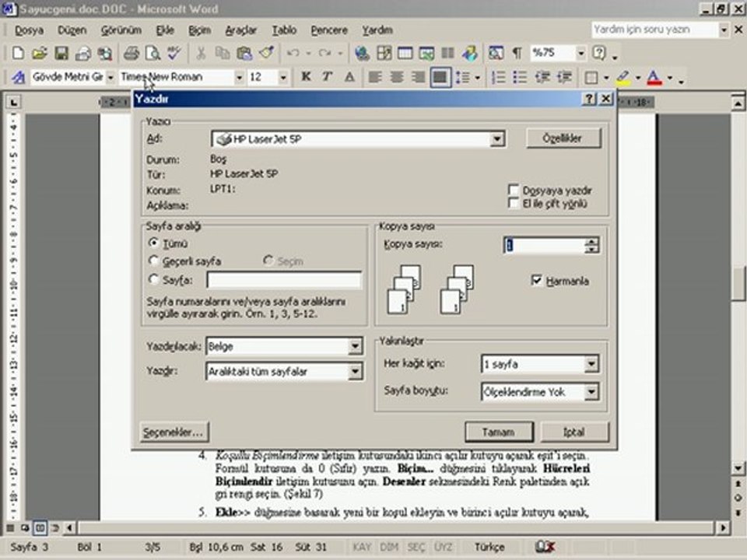Open the Aralıktaki tüm sayfalar dropdown

pos(355,372)
